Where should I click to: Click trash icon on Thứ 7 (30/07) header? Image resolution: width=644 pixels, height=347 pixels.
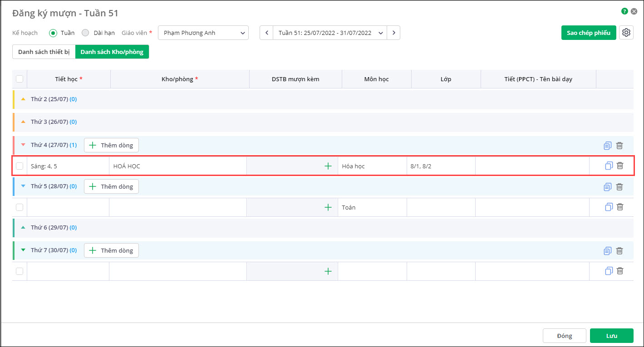(x=619, y=251)
